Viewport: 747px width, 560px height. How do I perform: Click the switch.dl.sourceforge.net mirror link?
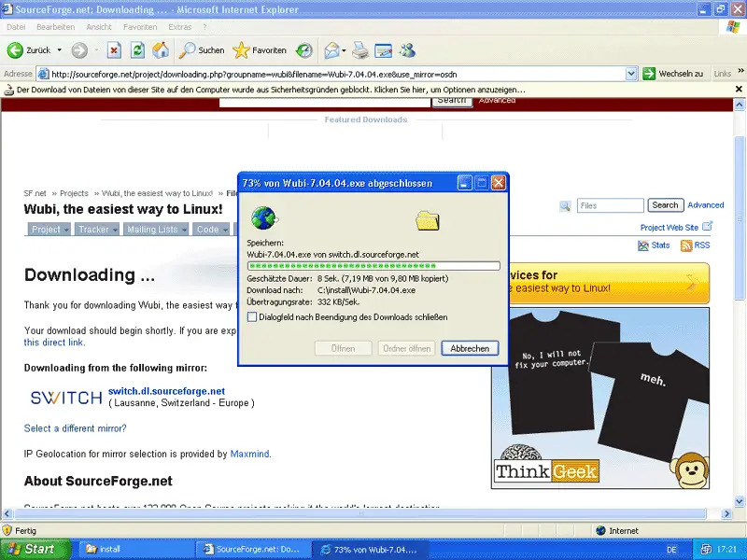[167, 391]
